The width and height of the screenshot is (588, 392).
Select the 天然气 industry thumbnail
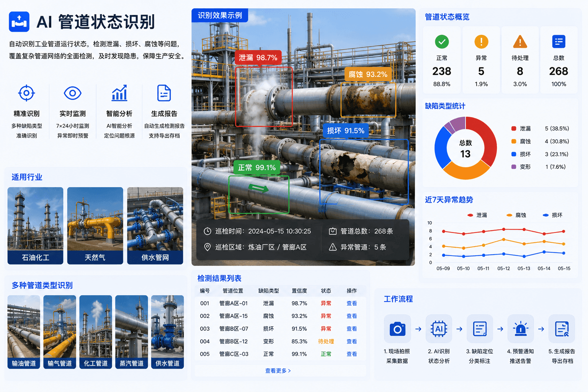pos(95,225)
